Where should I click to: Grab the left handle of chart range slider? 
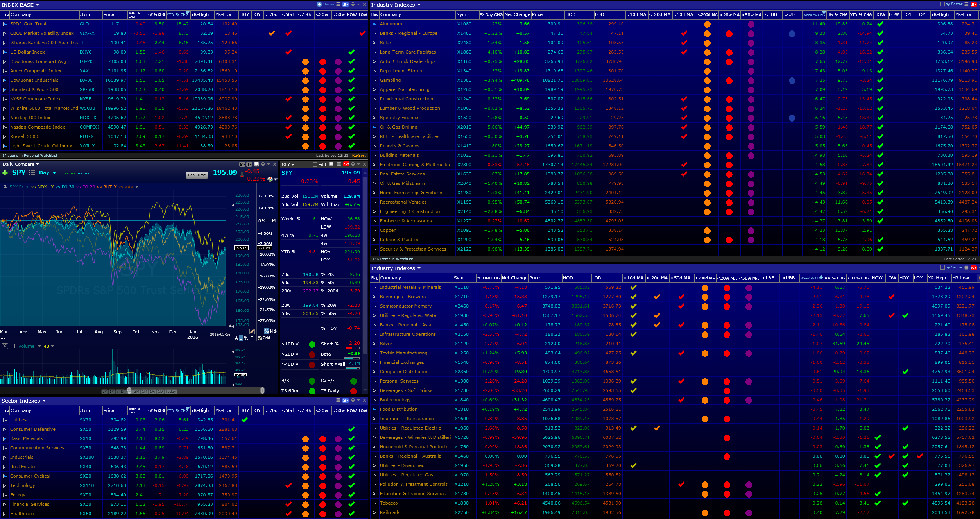tap(129, 390)
